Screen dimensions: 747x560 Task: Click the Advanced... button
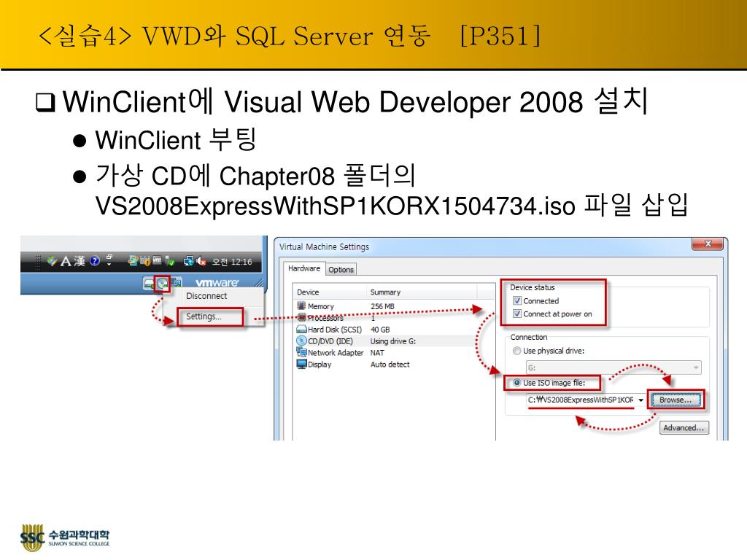pos(684,427)
